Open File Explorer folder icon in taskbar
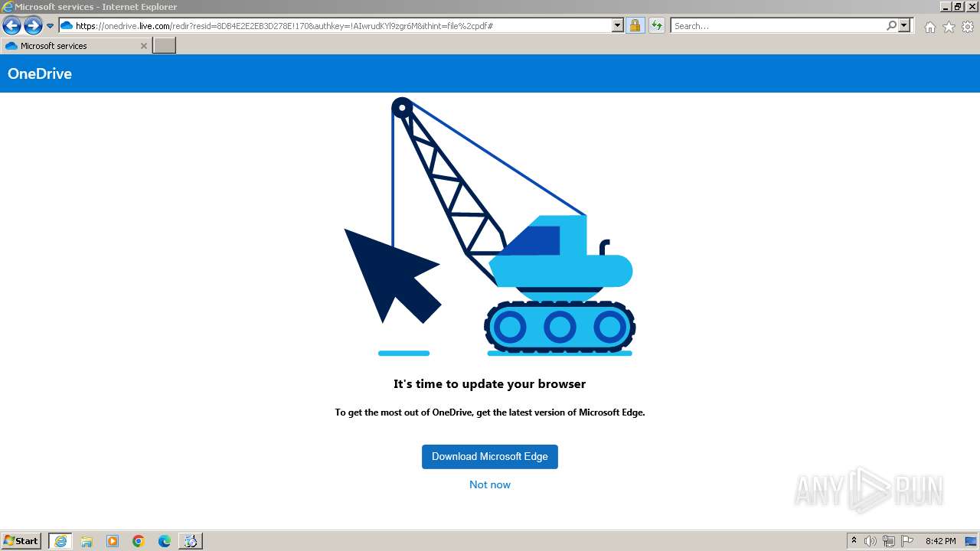Viewport: 980px width, 551px height. pyautogui.click(x=87, y=541)
